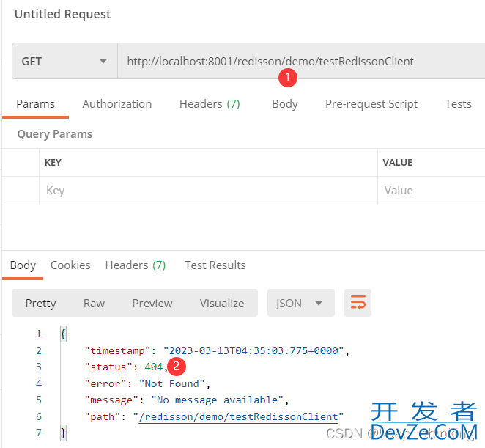Click the 404 status value
Image resolution: width=485 pixels, height=448 pixels.
click(153, 367)
